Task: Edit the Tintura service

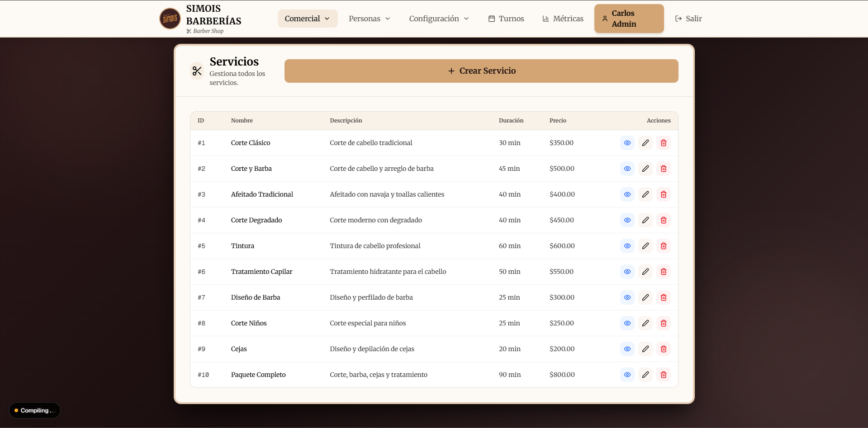Action: click(x=645, y=246)
